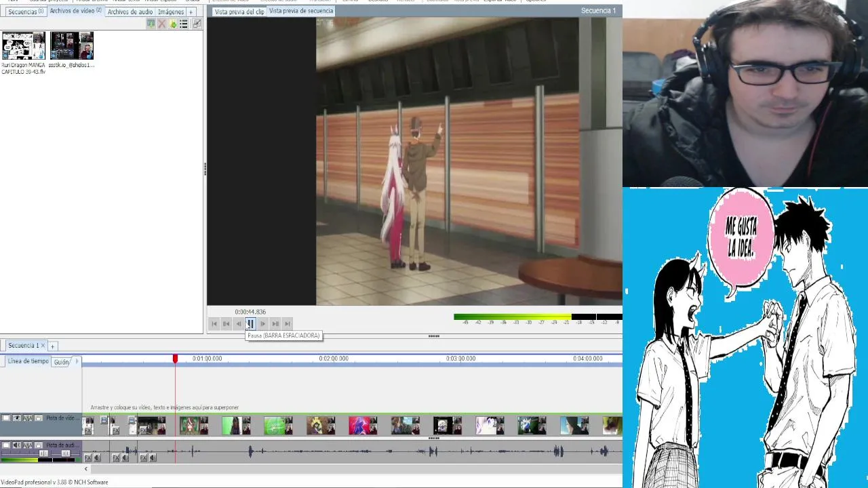Open FX on the second audio clip

(116, 457)
